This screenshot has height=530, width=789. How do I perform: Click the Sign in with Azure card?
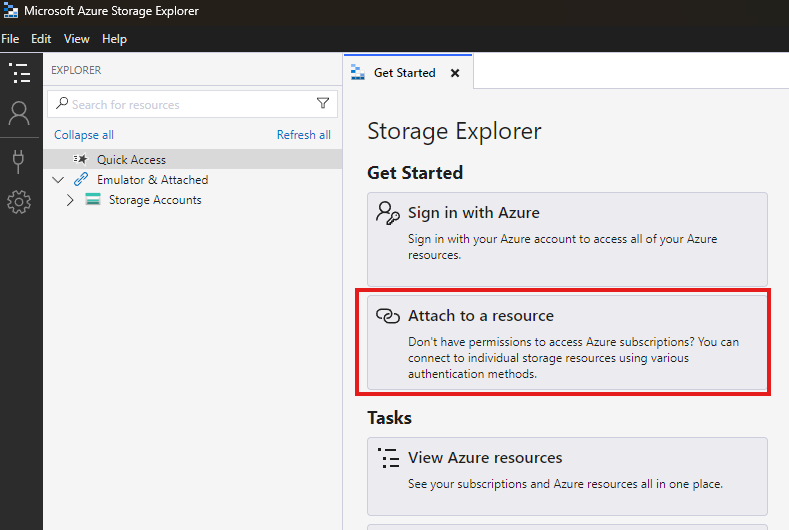567,238
